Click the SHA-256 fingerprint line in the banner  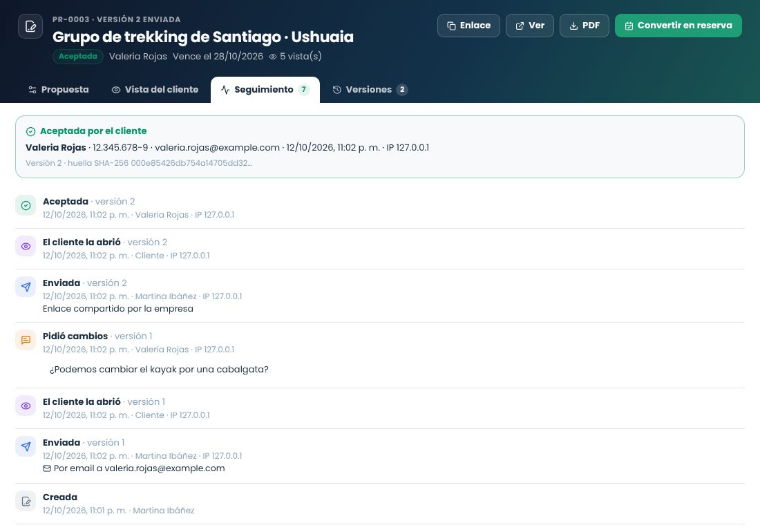(139, 163)
